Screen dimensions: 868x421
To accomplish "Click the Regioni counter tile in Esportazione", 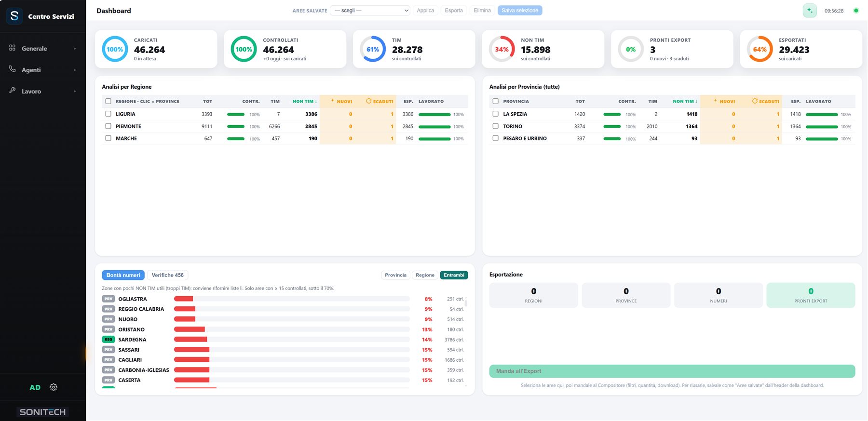I will 533,295.
